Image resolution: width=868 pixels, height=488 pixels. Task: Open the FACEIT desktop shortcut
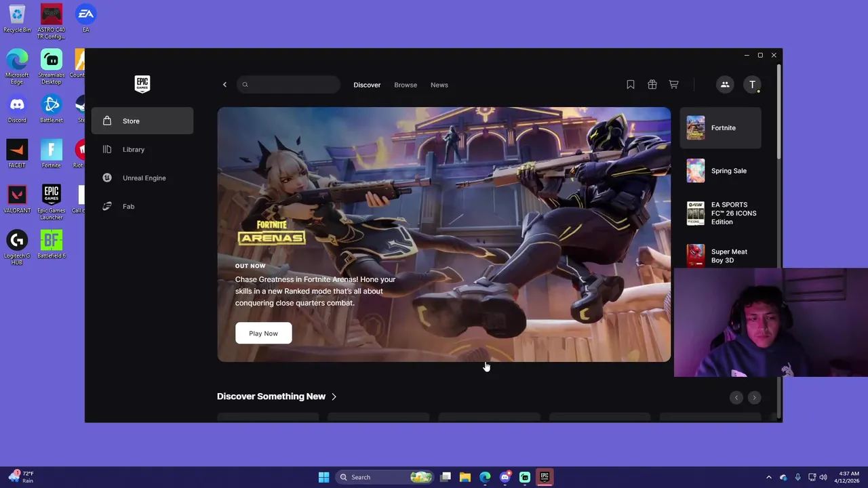[17, 155]
